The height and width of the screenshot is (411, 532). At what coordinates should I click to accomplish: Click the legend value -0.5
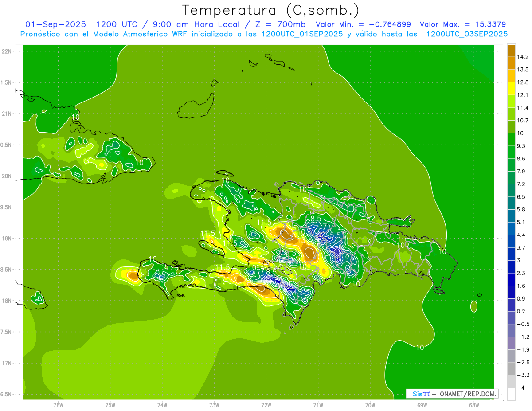[523, 324]
